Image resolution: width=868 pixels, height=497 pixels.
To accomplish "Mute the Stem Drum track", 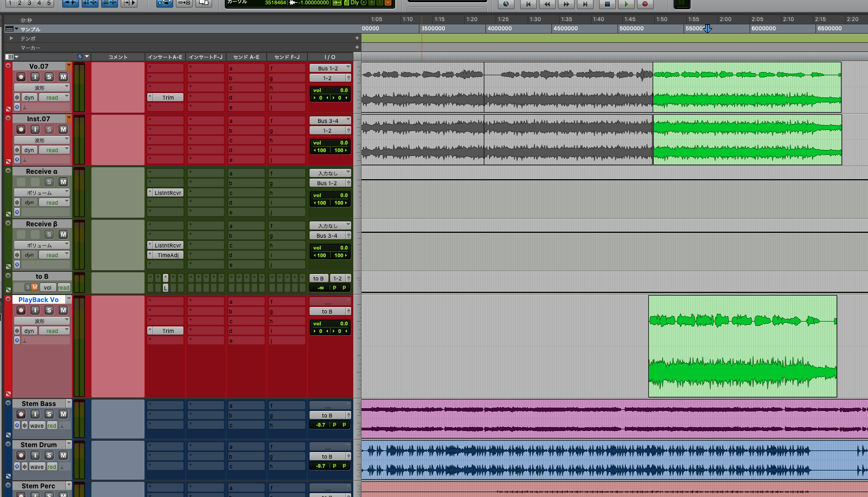I will 63,455.
